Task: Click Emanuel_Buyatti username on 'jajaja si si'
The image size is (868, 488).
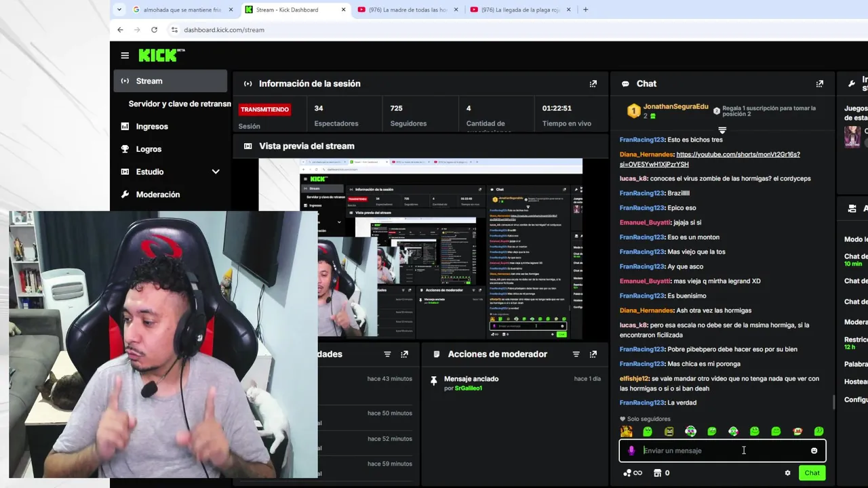Action: (645, 223)
